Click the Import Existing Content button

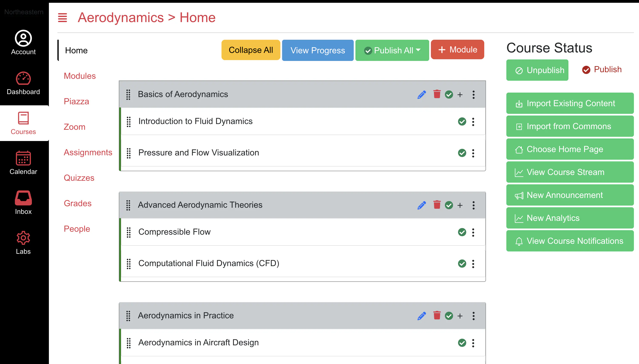[x=570, y=103]
